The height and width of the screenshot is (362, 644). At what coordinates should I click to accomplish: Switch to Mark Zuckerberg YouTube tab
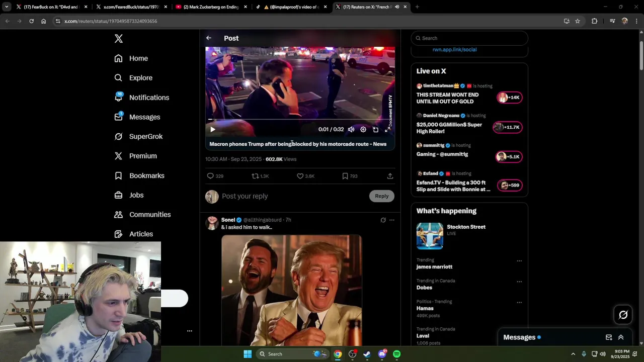point(211,7)
